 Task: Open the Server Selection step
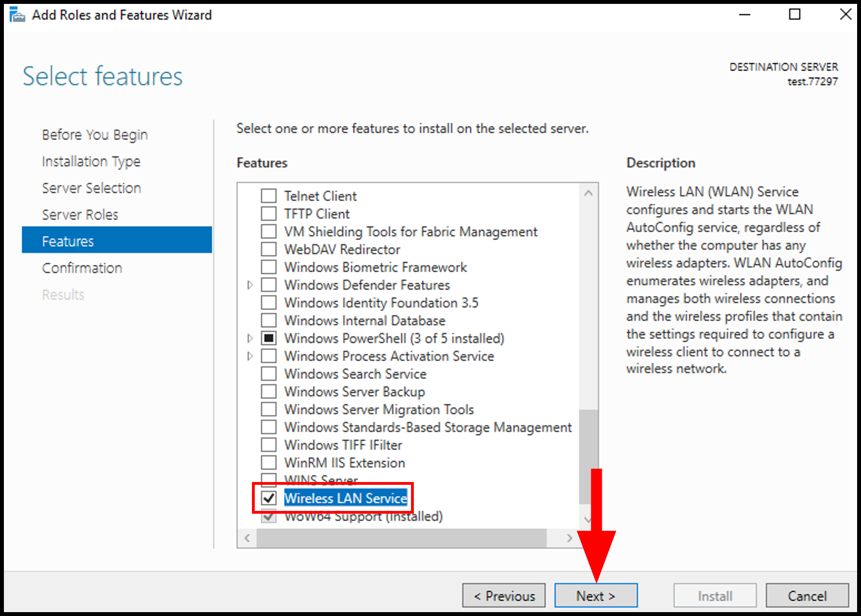coord(91,187)
